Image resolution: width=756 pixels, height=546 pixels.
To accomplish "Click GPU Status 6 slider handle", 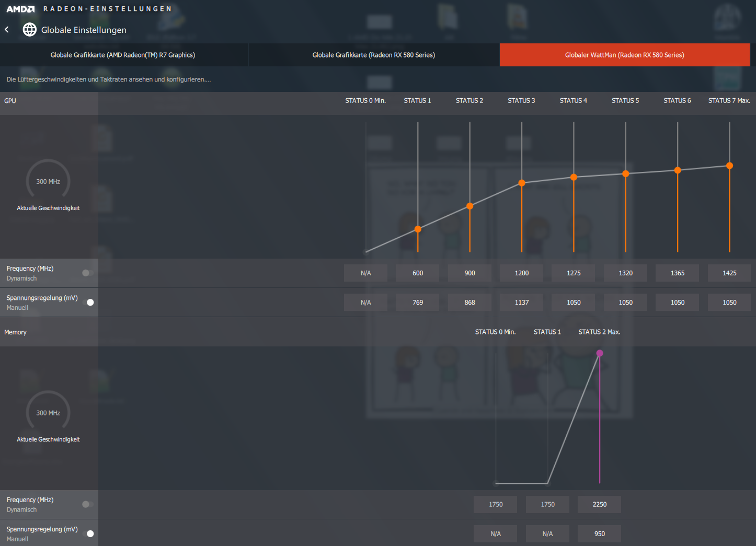I will (x=678, y=170).
